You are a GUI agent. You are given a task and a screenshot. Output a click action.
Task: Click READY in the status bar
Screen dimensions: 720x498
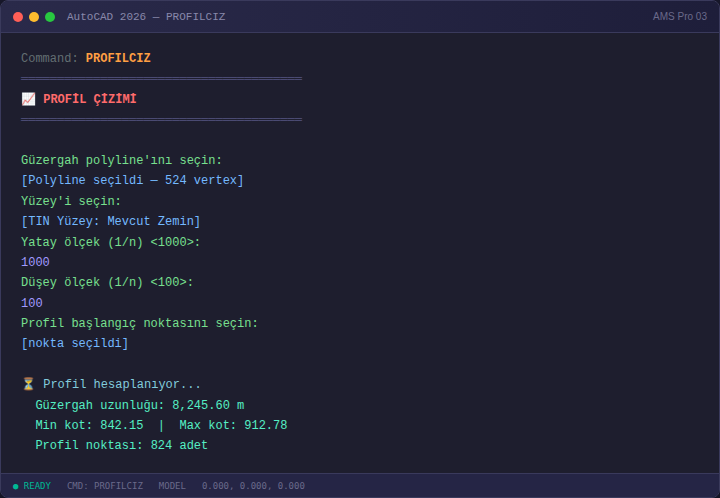click(x=37, y=486)
